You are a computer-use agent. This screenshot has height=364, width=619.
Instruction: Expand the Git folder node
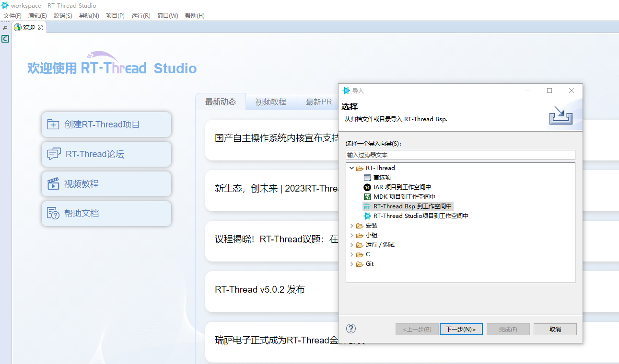tap(352, 264)
